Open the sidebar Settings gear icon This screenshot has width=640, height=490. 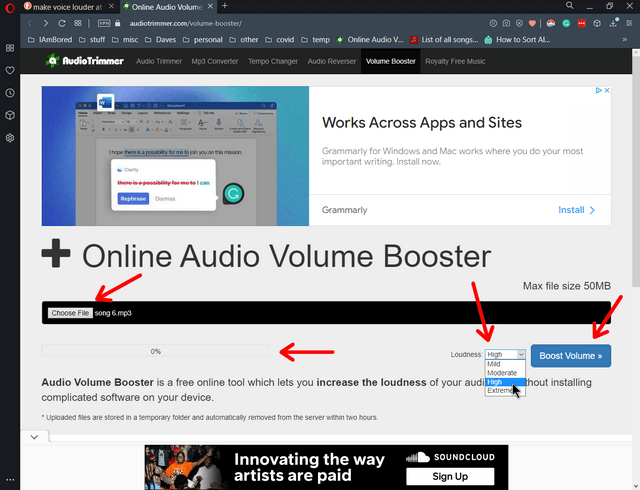(10, 138)
